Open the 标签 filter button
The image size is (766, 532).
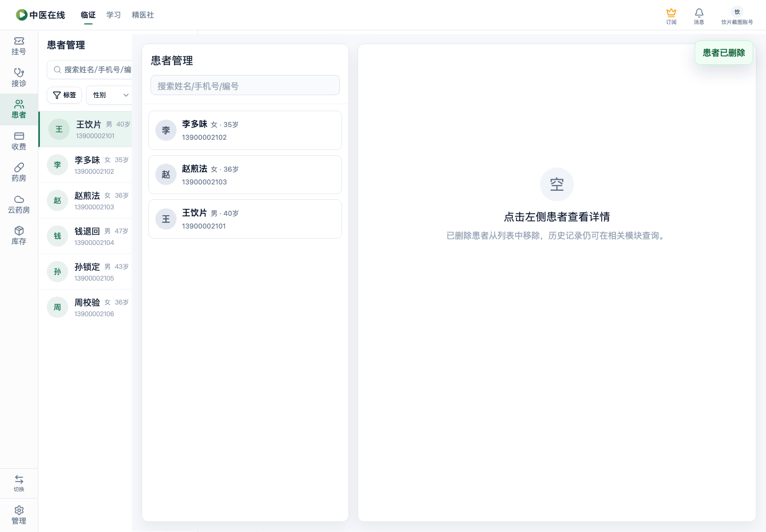point(64,95)
